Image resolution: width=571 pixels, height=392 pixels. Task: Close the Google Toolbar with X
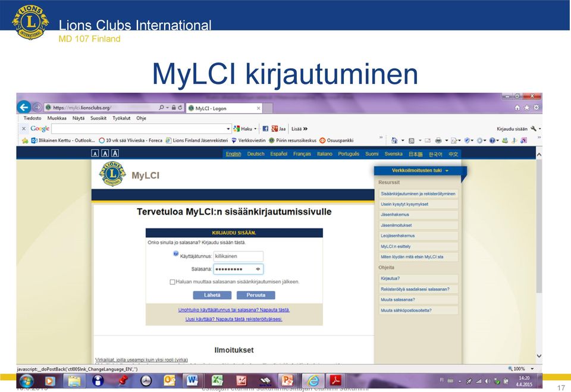24,128
